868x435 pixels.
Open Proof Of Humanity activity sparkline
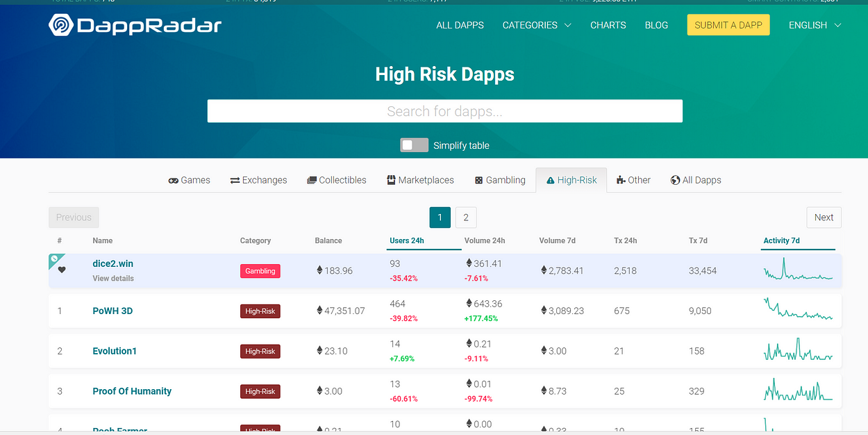pos(798,390)
